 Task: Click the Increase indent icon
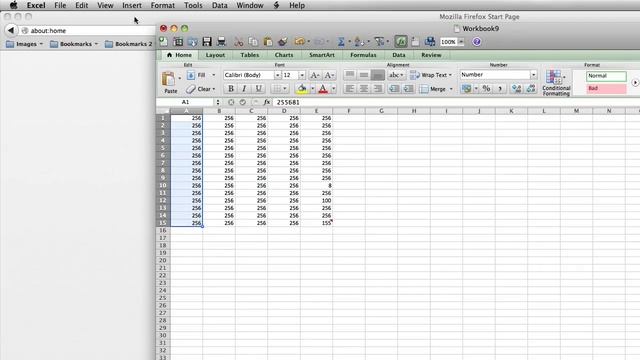(408, 89)
